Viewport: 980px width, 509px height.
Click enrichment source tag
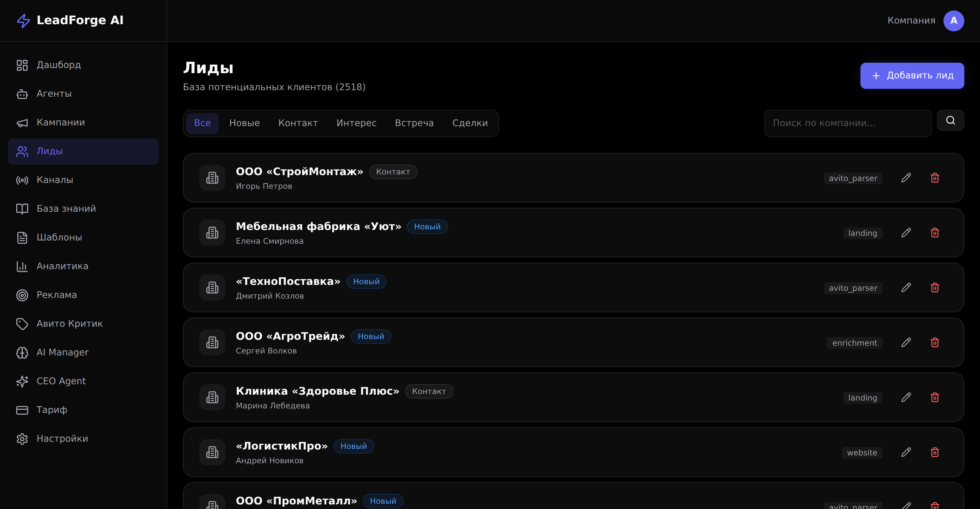[x=855, y=343]
